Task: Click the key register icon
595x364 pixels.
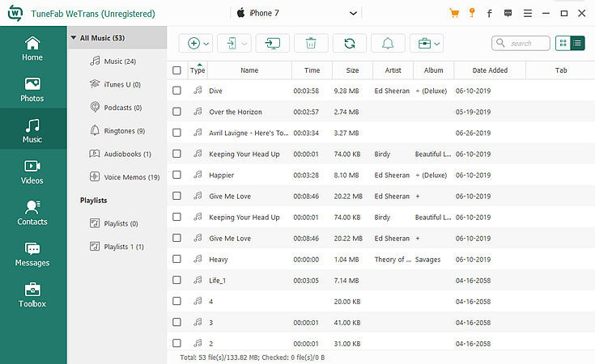Action: point(472,13)
